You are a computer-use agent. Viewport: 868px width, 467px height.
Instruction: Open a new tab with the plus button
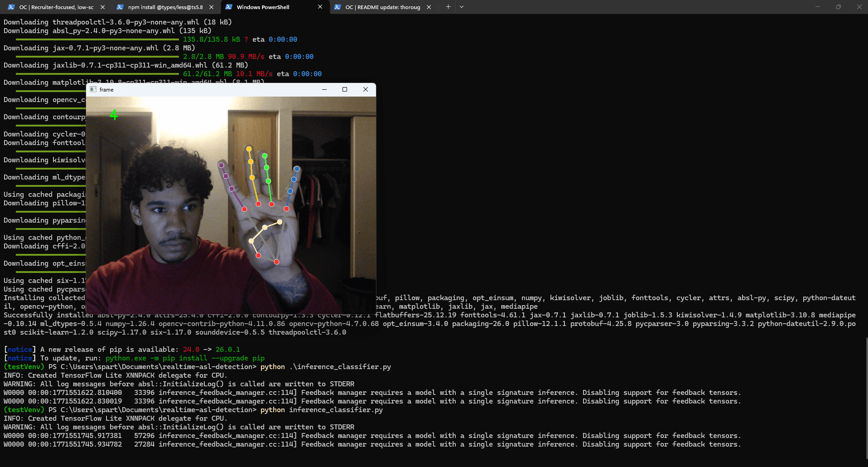[x=448, y=7]
